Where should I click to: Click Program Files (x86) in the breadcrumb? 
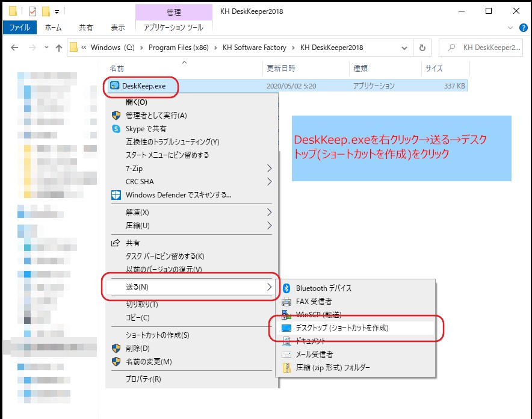tap(179, 48)
